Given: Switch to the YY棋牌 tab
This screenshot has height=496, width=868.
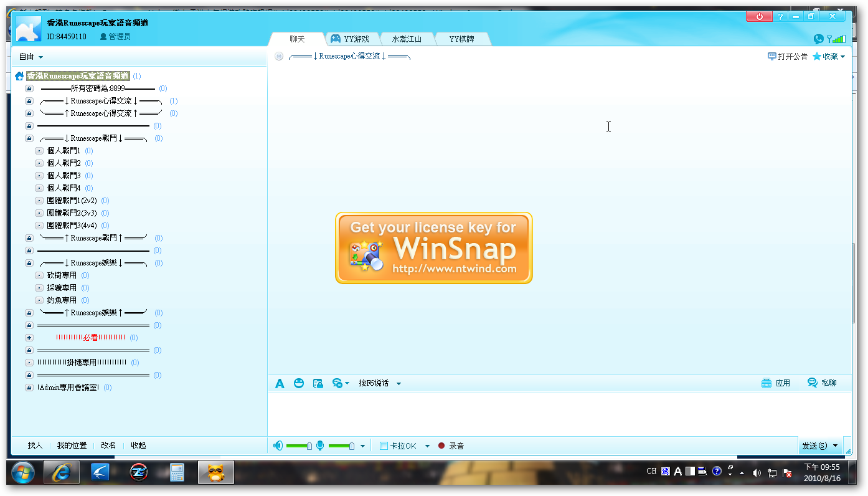Looking at the screenshot, I should point(461,39).
